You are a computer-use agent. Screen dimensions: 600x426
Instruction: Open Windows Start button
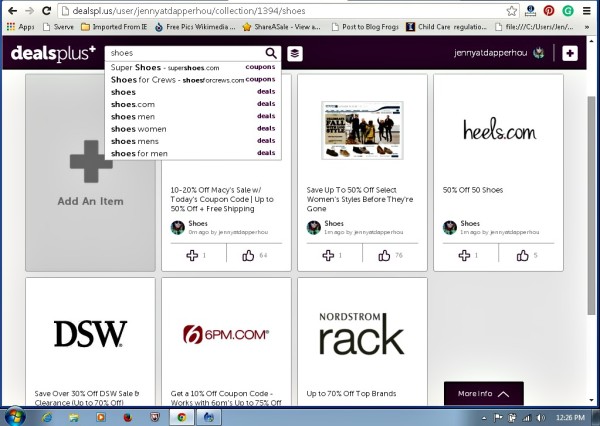[x=14, y=417]
